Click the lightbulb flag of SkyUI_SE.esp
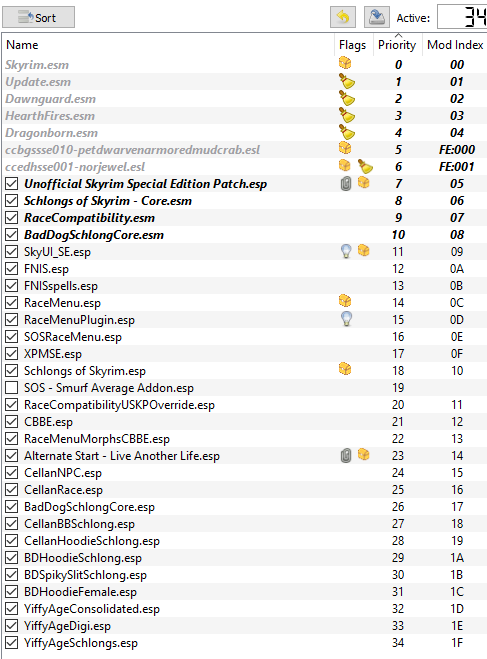Image resolution: width=487 pixels, height=659 pixels. click(346, 251)
